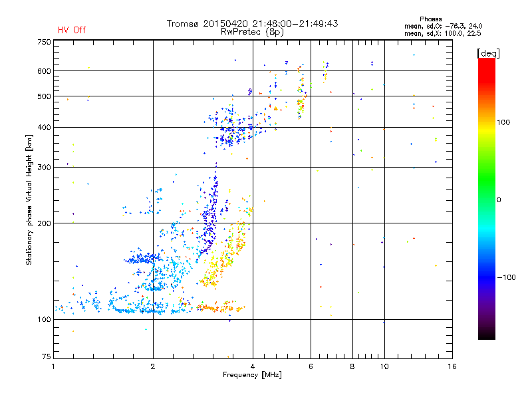Click the colorbar tick label '-100'
The image size is (532, 399).
tap(506, 277)
